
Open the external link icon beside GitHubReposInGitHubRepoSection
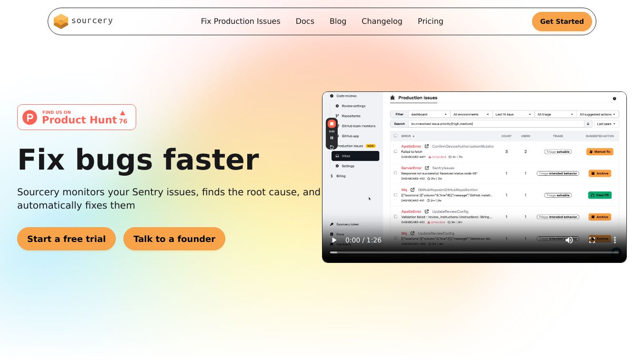pyautogui.click(x=413, y=190)
